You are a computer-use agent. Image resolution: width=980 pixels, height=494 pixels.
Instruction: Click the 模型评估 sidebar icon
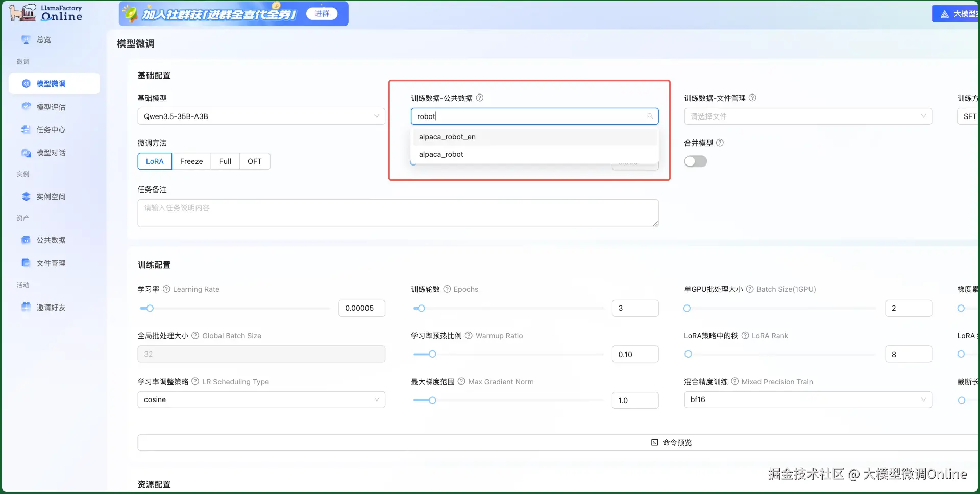(x=26, y=107)
